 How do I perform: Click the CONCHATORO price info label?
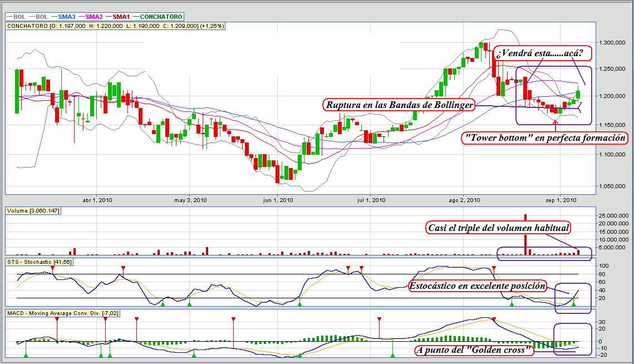[x=115, y=26]
